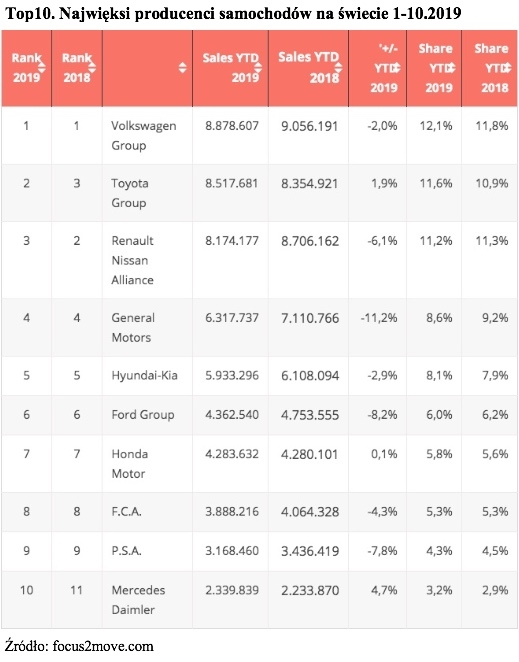519x662 pixels.
Task: Select the Toyota Group cell
Action: (130, 193)
